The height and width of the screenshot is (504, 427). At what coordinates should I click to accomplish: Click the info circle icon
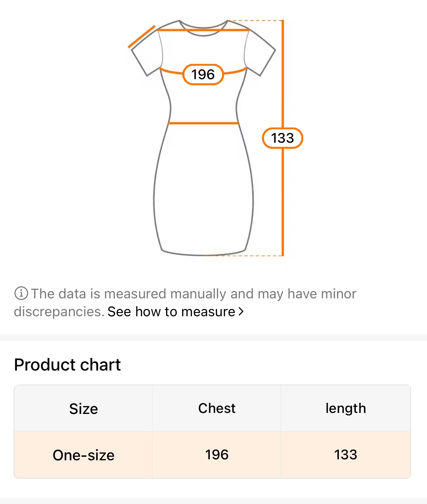(21, 293)
